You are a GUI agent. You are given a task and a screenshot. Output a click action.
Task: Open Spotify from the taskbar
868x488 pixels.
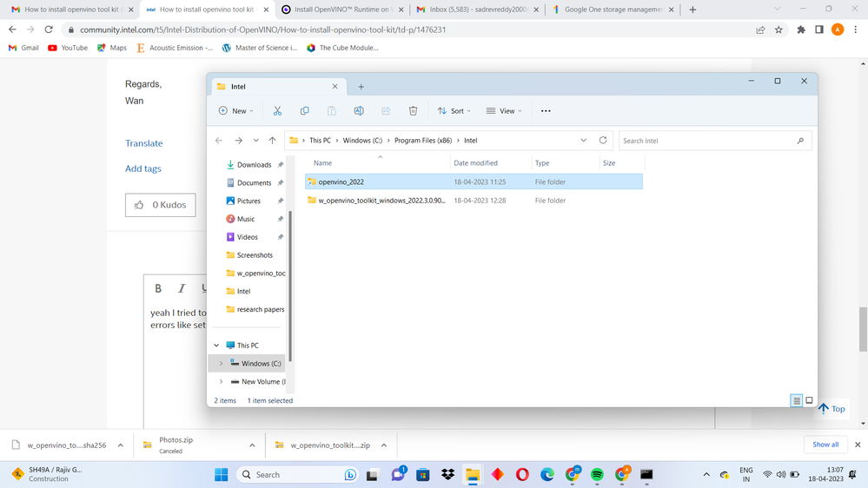click(x=597, y=475)
